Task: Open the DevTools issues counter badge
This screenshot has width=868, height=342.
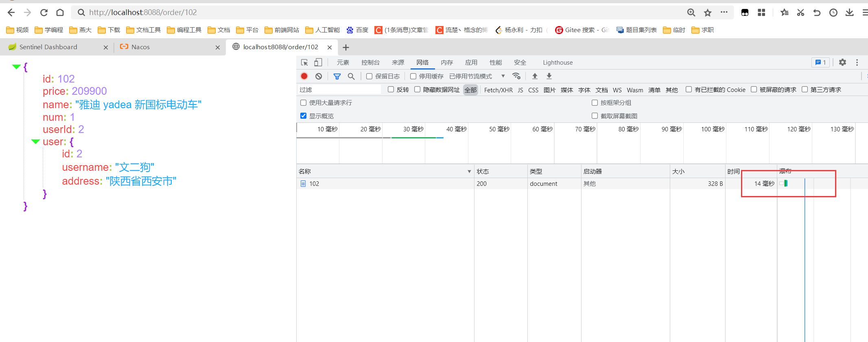Action: 820,62
